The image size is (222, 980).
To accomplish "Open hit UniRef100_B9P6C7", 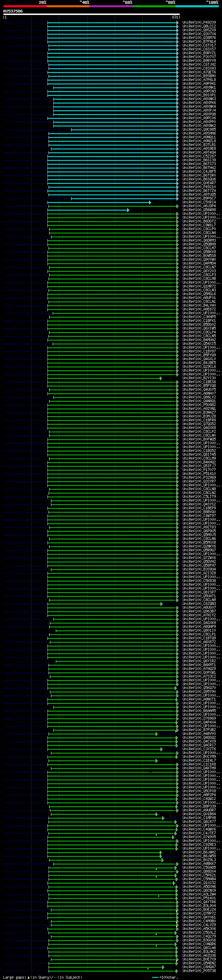I will (x=199, y=198).
